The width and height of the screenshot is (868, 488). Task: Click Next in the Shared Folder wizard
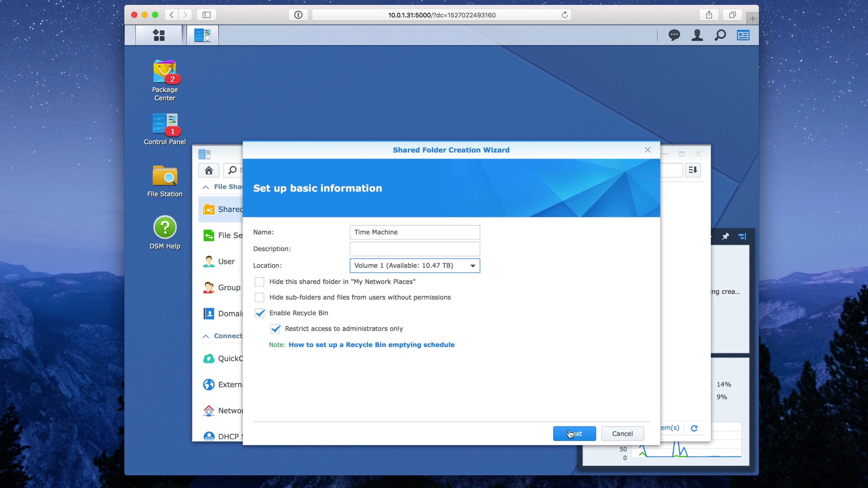click(x=574, y=433)
